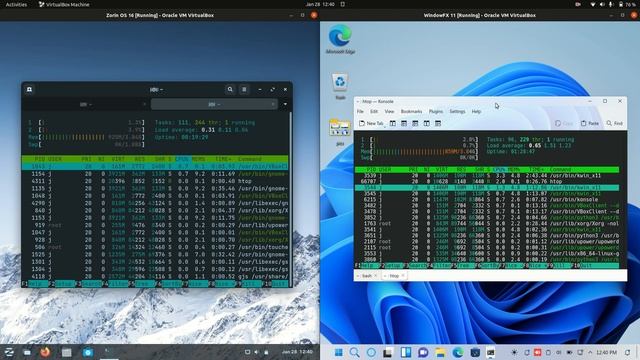Click the Activities button in the top bar
Image resolution: width=640 pixels, height=360 pixels.
tap(16, 4)
